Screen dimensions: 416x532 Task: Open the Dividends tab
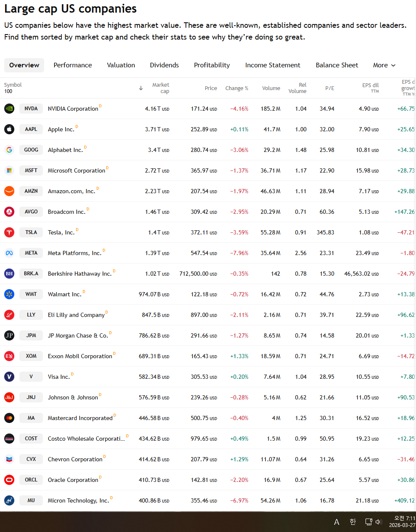(164, 65)
